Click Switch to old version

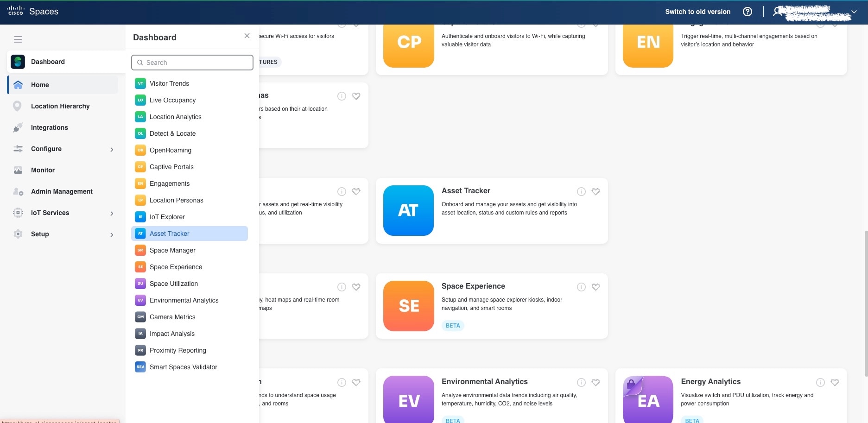697,12
